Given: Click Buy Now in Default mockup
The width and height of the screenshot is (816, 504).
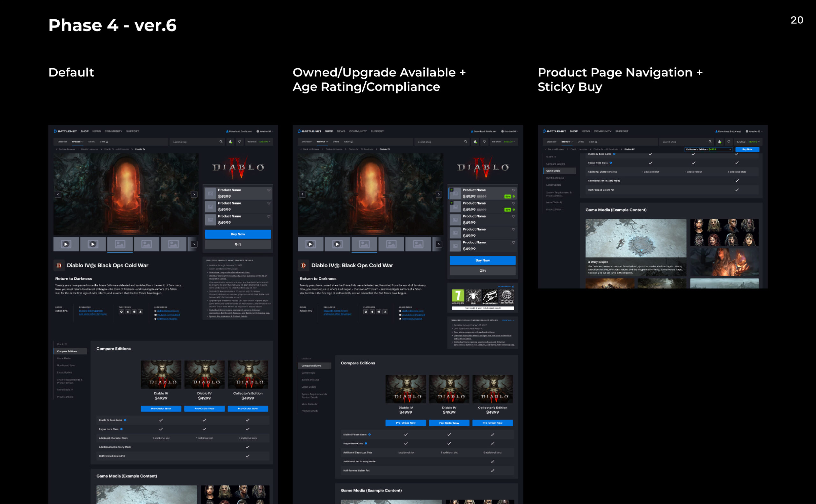Looking at the screenshot, I should click(x=238, y=234).
